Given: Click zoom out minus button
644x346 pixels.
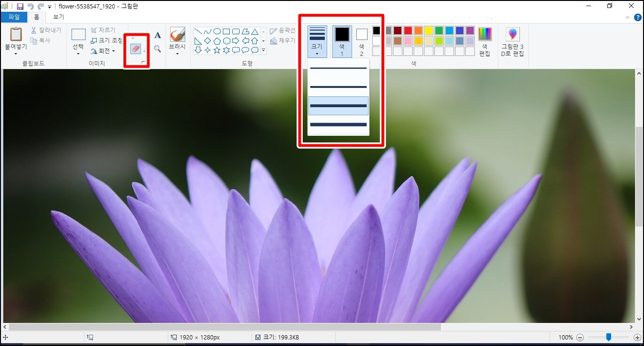Looking at the screenshot, I should click(x=580, y=338).
